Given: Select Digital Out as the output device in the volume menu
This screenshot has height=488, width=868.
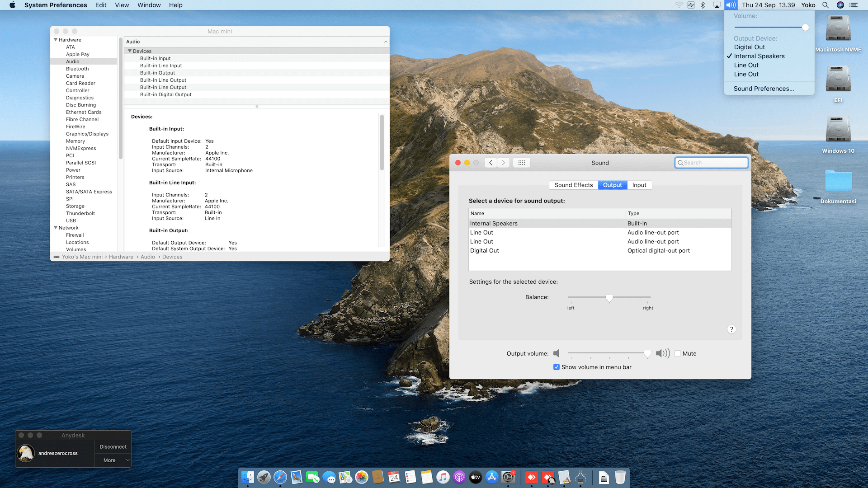Looking at the screenshot, I should coord(749,47).
